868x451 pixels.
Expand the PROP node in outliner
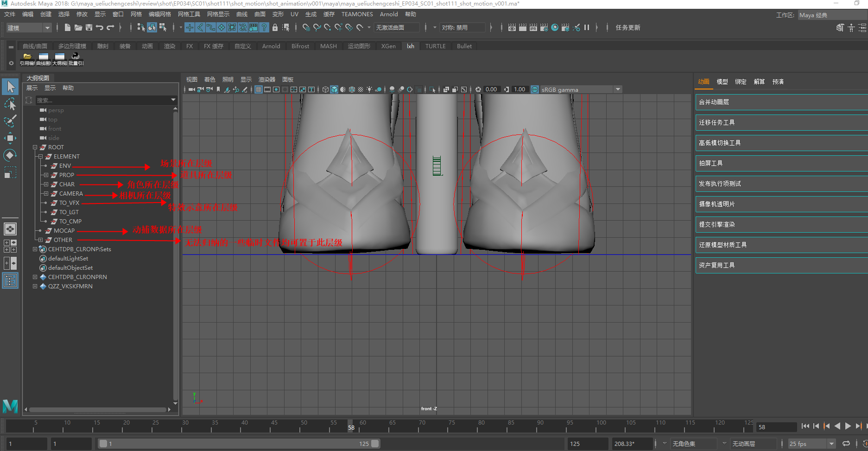[x=46, y=175]
